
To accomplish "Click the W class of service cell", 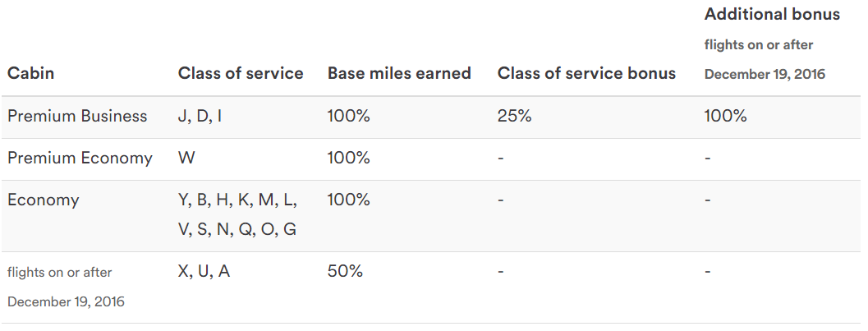I will tap(186, 158).
